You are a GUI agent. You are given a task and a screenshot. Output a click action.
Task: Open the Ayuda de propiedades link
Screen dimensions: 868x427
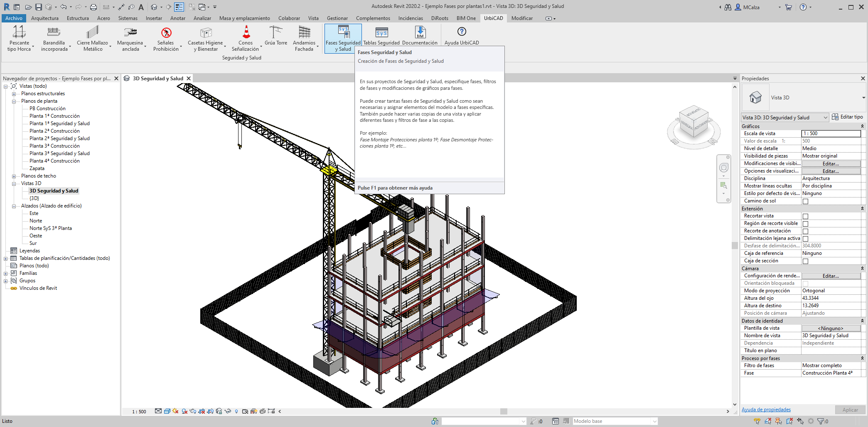click(x=766, y=410)
